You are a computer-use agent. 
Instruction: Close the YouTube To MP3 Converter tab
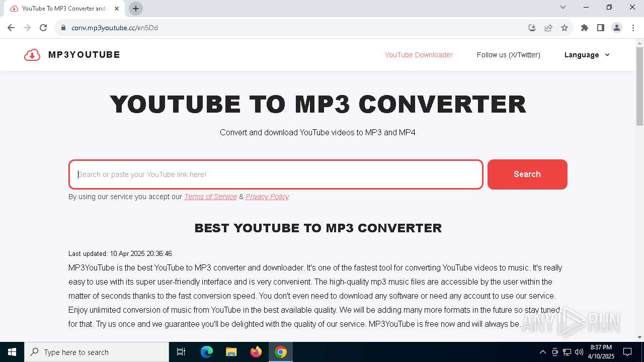pyautogui.click(x=117, y=9)
